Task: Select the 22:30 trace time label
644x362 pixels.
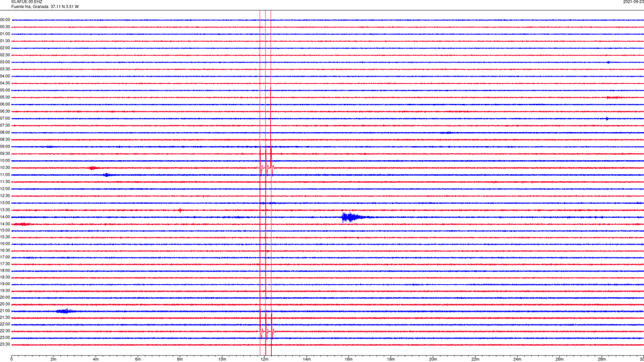Action: (x=5, y=330)
